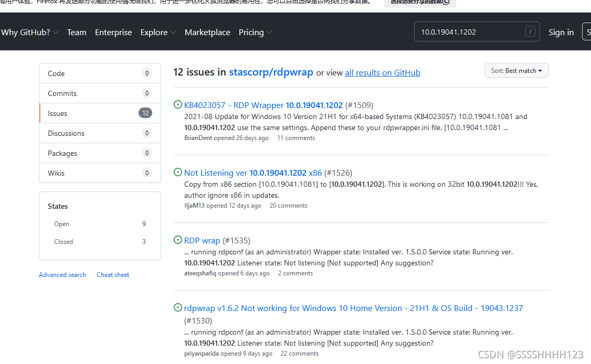Filter issues by Open state
This screenshot has width=591, height=364.
coord(100,224)
